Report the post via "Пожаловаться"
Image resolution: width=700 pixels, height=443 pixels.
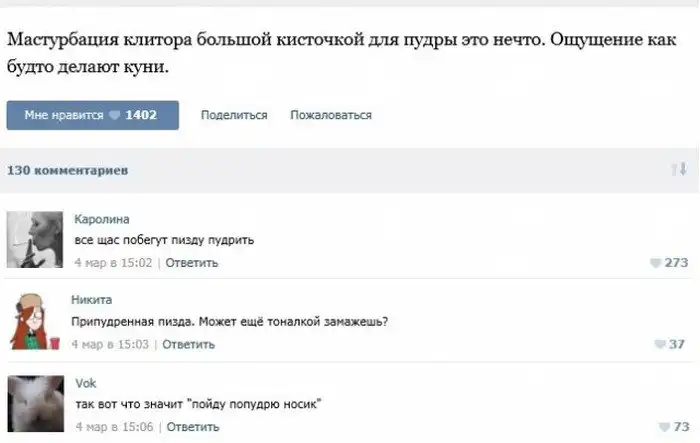pyautogui.click(x=330, y=115)
